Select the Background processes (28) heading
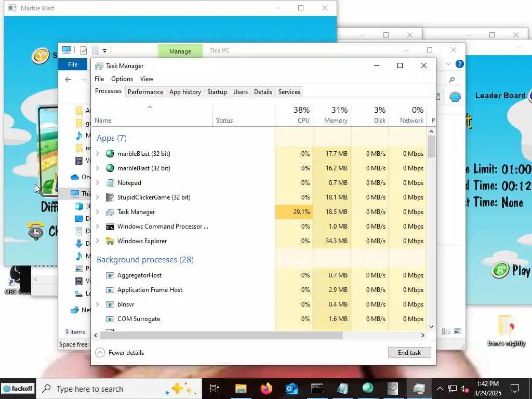 (x=145, y=260)
